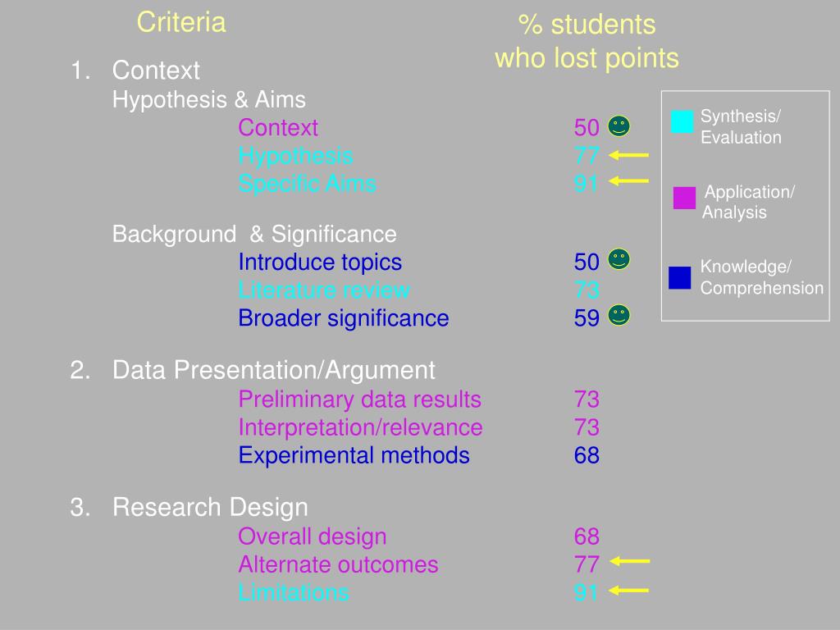
Task: Click the yellow arrow beside Limitations 91
Action: coord(629,591)
